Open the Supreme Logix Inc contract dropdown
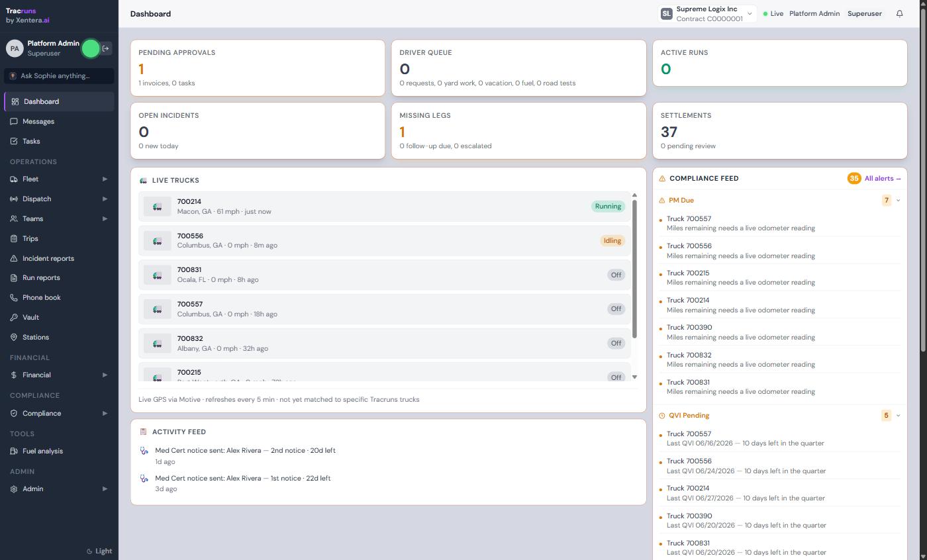Image resolution: width=927 pixels, height=560 pixels. (x=707, y=14)
